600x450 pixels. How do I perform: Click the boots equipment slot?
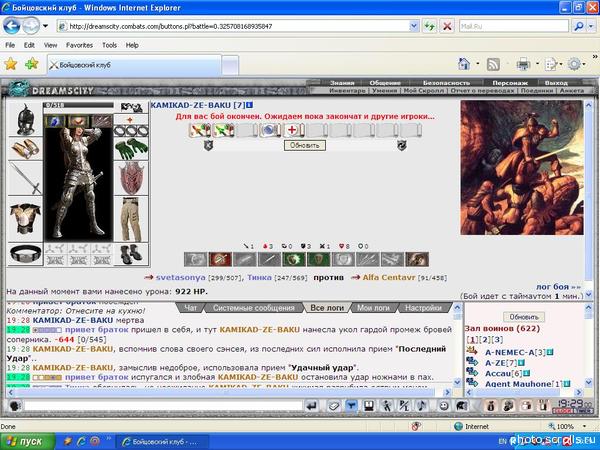coord(131,254)
